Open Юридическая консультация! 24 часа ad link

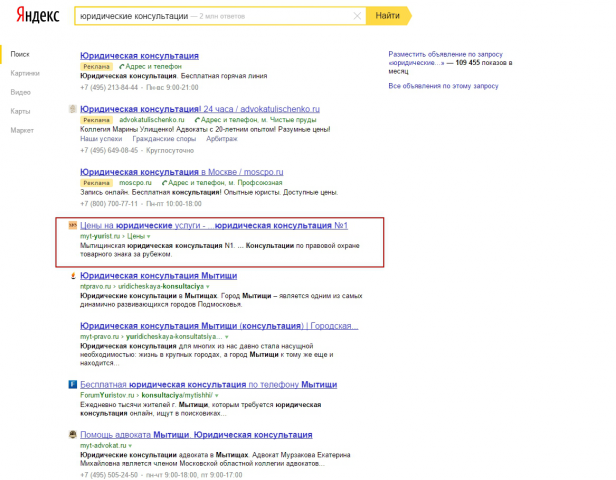tap(200, 109)
